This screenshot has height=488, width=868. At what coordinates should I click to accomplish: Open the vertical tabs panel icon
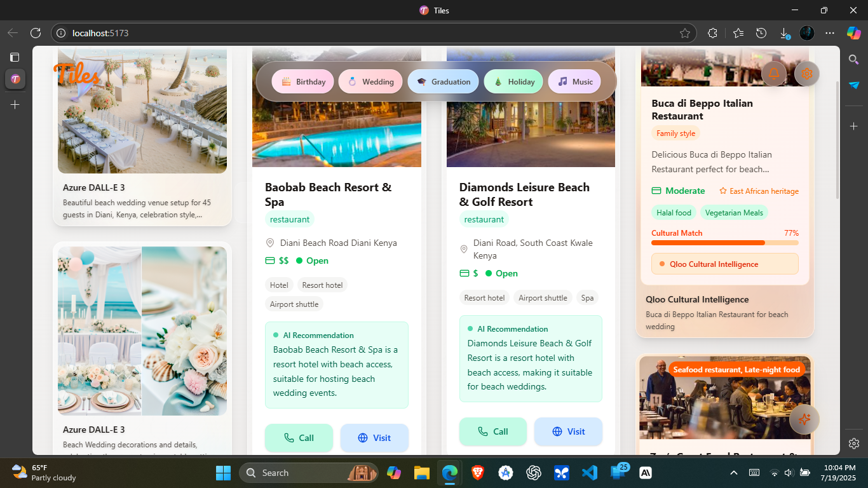(15, 57)
